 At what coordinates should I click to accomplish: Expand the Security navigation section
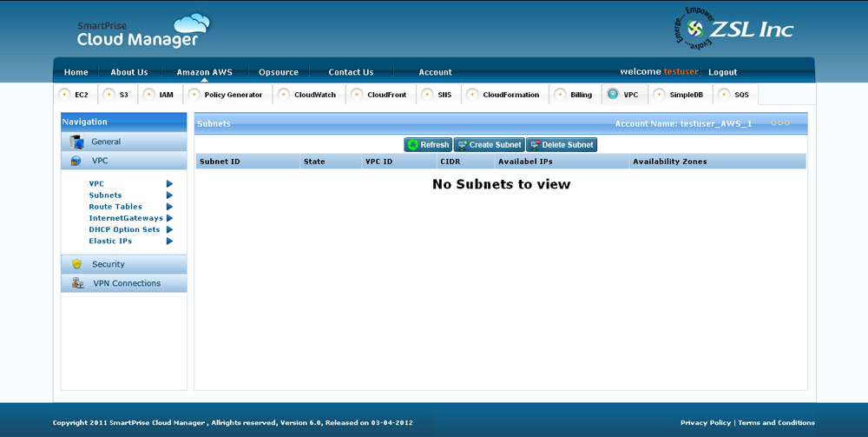point(124,264)
